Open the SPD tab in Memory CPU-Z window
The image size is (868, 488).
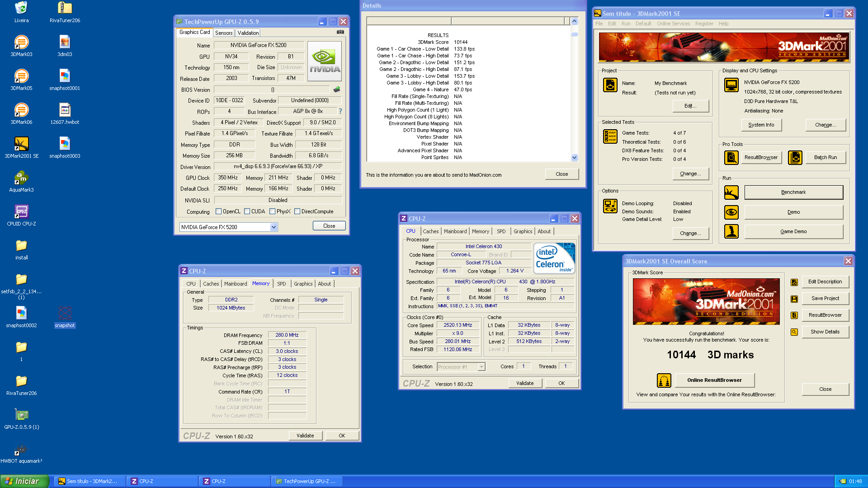281,284
